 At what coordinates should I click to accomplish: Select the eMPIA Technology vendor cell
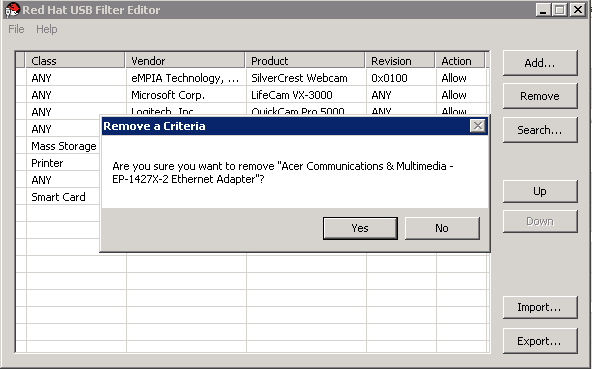click(185, 78)
